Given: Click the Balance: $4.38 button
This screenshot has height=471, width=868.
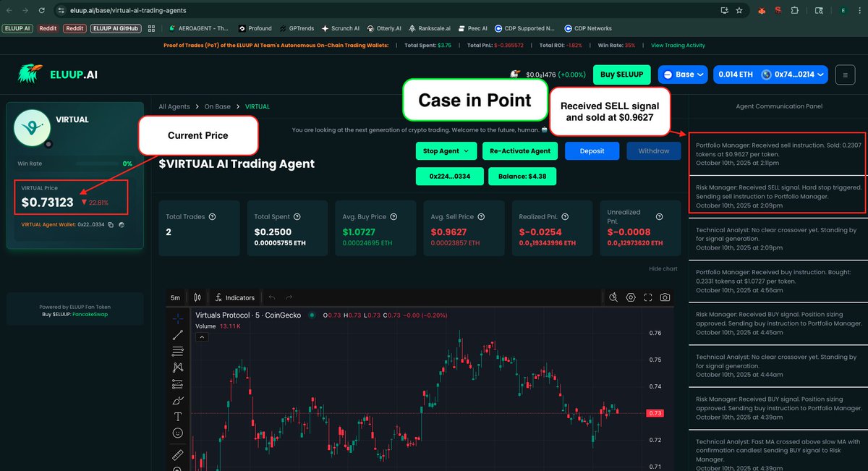Looking at the screenshot, I should [x=522, y=176].
